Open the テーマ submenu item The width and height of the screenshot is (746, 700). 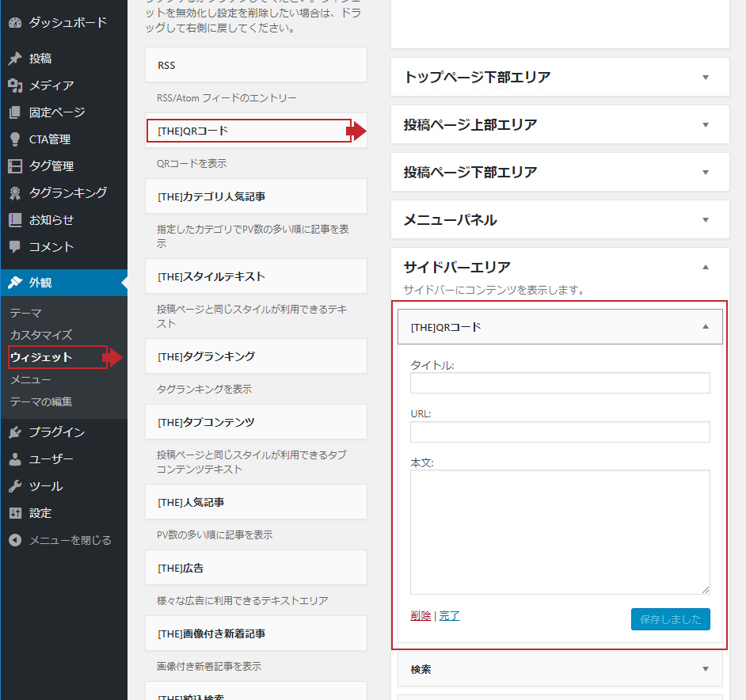pyautogui.click(x=25, y=313)
